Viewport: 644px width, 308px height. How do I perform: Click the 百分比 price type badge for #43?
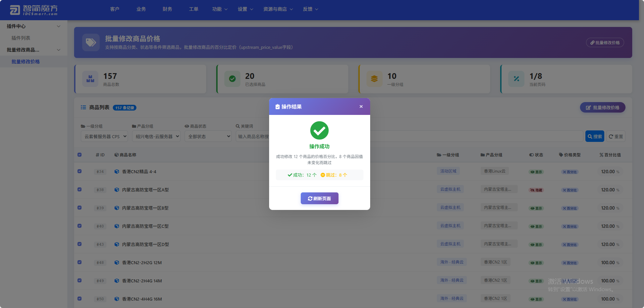coord(570,245)
